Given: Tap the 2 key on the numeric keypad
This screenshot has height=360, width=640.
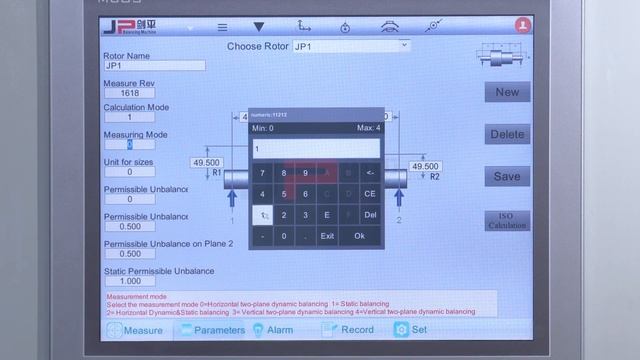Looking at the screenshot, I should pos(284,215).
